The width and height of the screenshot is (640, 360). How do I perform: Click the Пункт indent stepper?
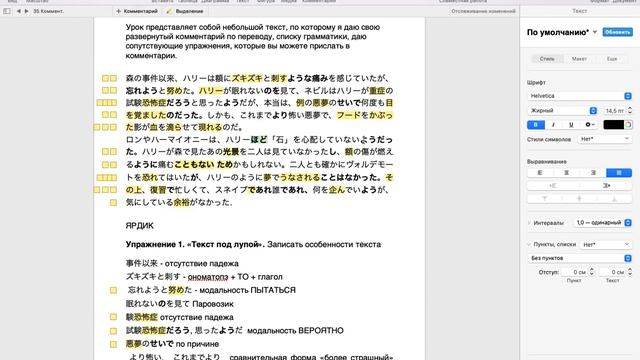tap(591, 272)
